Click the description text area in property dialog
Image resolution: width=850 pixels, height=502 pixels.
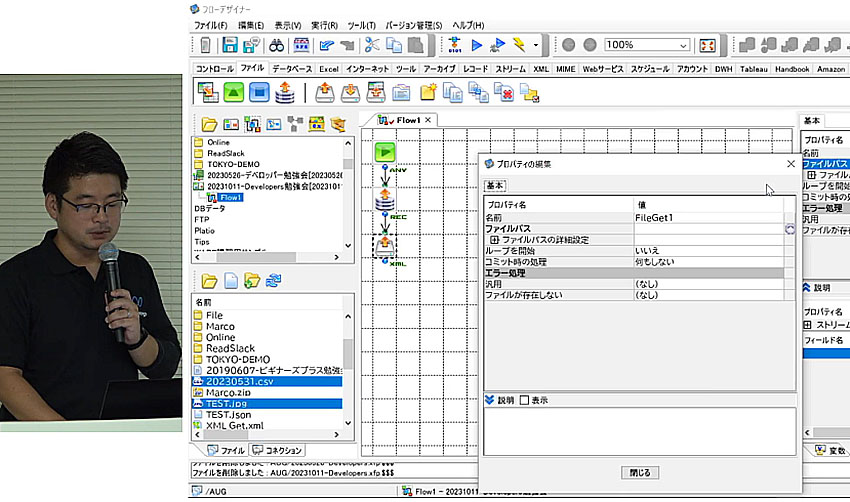[640, 432]
